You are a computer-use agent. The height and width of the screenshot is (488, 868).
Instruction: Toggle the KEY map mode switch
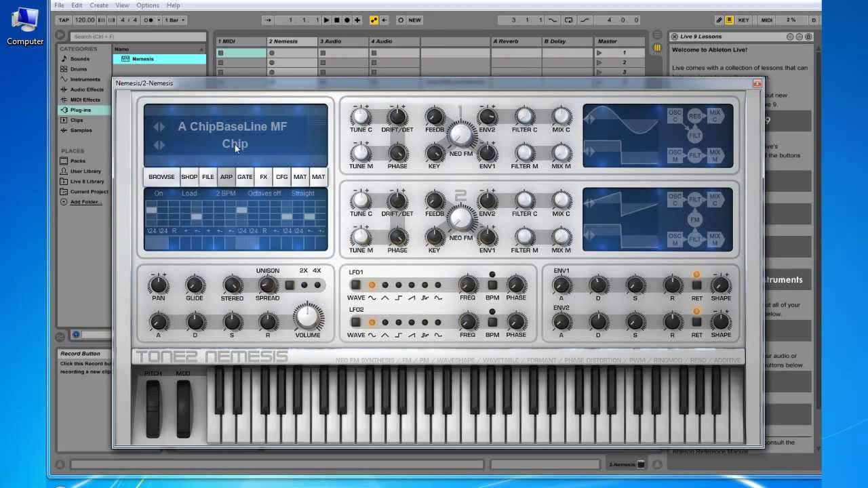[x=743, y=20]
